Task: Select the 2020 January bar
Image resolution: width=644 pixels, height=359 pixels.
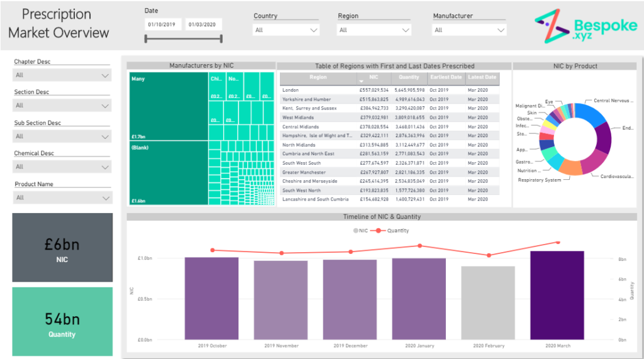Action: [x=419, y=299]
